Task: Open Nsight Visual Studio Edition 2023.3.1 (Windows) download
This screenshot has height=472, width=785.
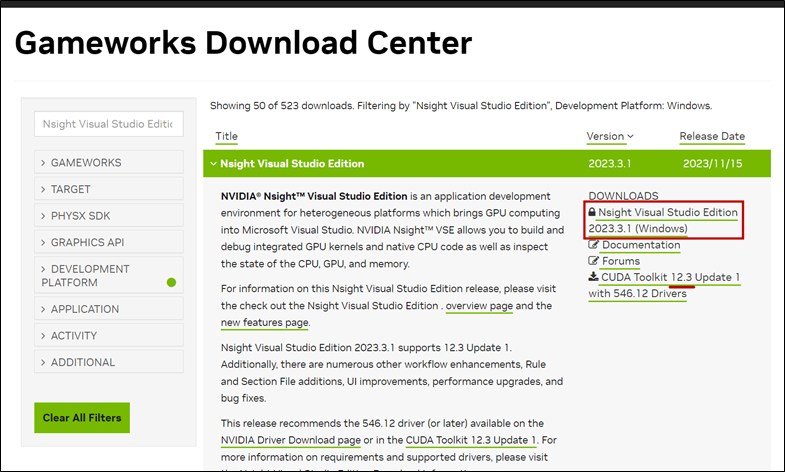Action: (x=663, y=220)
